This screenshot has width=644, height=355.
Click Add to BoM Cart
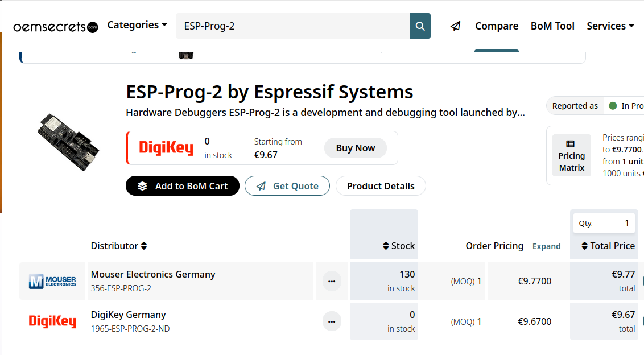pos(183,186)
